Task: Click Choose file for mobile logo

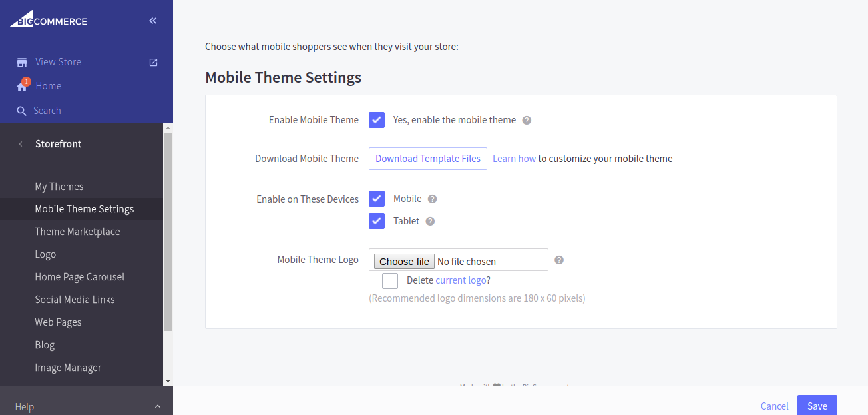Action: point(404,262)
